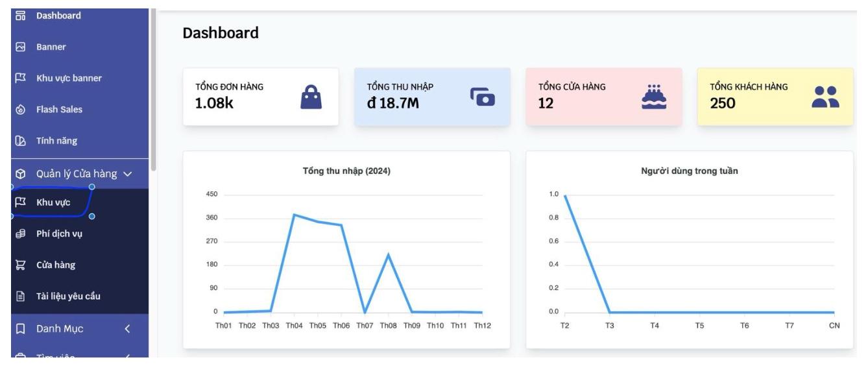Image resolution: width=868 pixels, height=375 pixels.
Task: Click the Tính năng icon
Action: [20, 141]
